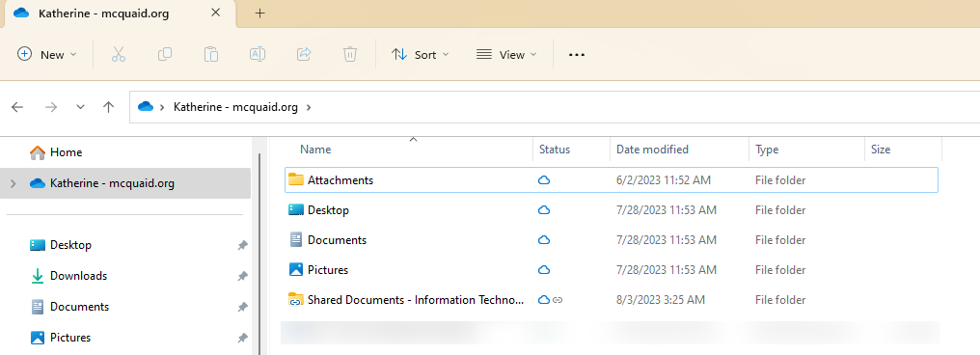The height and width of the screenshot is (355, 980).
Task: Click Shared Documents linked folder icon
Action: (295, 300)
